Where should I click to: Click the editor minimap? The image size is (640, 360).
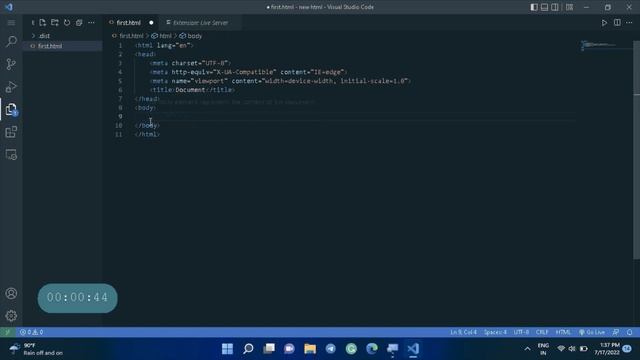pyautogui.click(x=606, y=45)
